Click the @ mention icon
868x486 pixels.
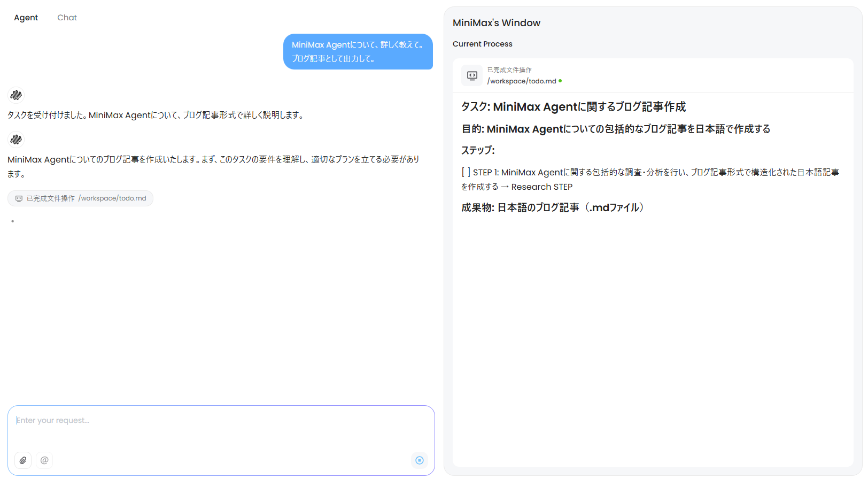(44, 460)
